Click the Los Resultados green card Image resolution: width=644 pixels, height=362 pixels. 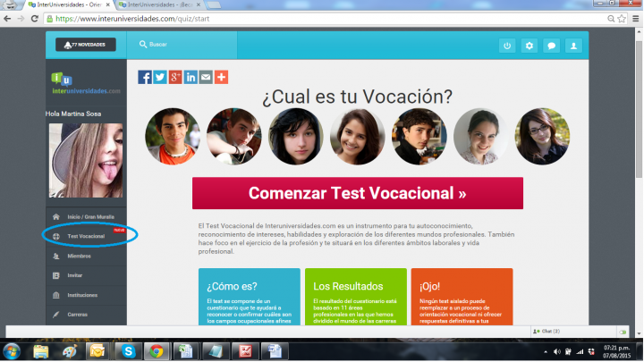pyautogui.click(x=356, y=297)
